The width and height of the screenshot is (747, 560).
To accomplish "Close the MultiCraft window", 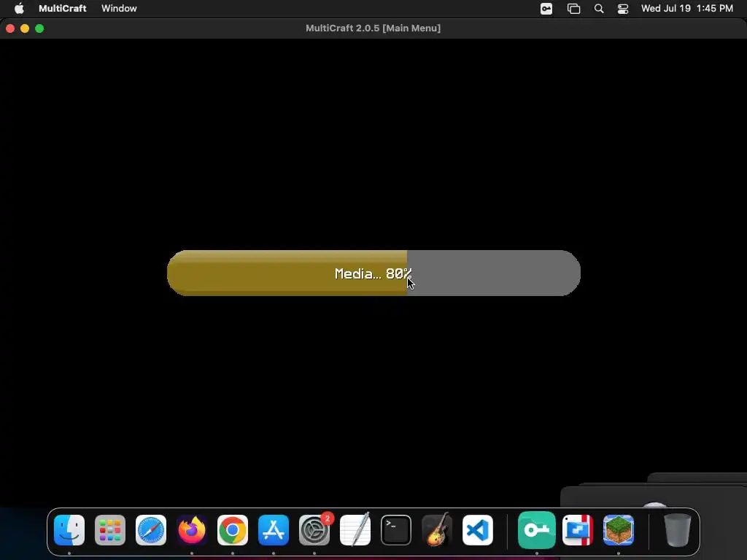I will [x=10, y=28].
